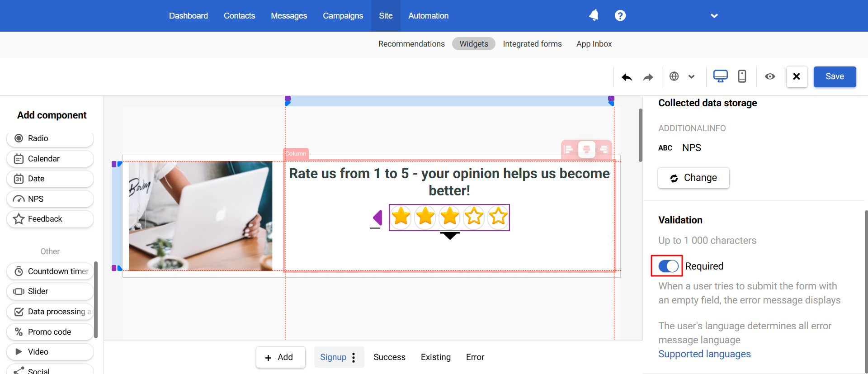Toggle the Required switch

click(x=668, y=266)
